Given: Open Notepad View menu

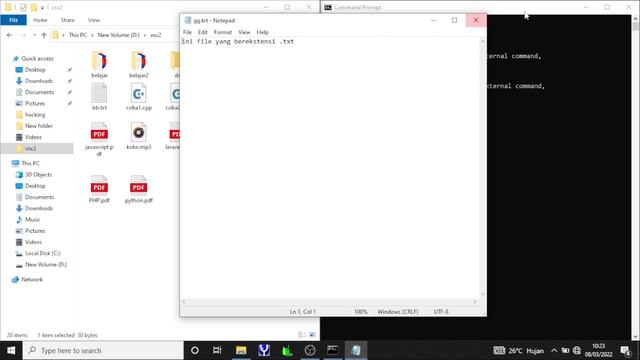Looking at the screenshot, I should (x=244, y=32).
